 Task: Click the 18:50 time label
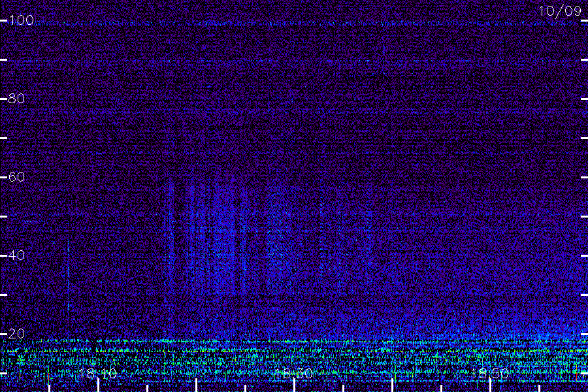pos(490,373)
